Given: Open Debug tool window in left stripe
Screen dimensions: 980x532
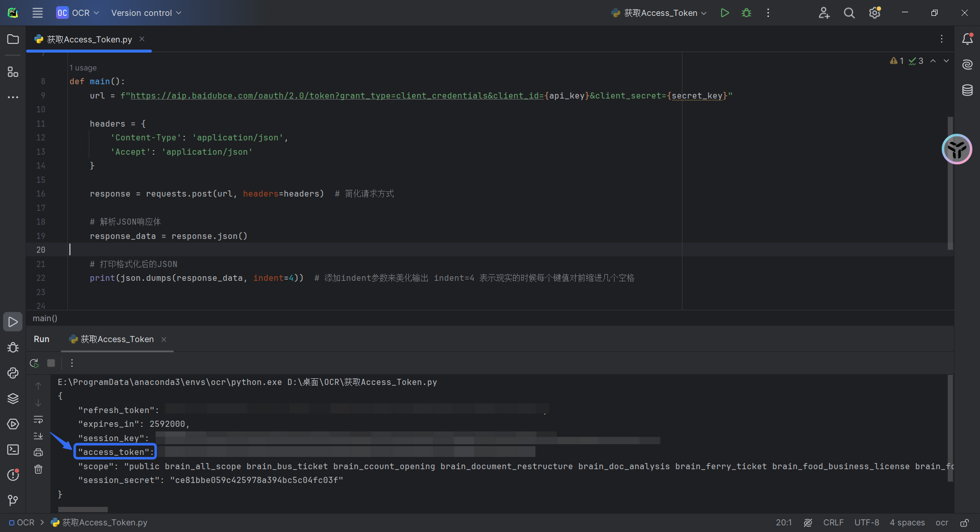Looking at the screenshot, I should coord(13,347).
